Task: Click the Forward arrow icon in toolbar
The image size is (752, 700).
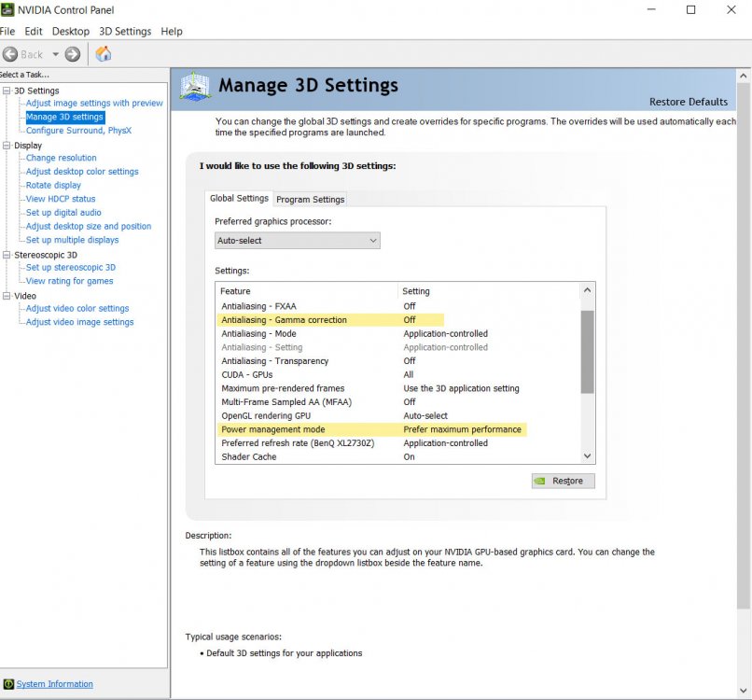Action: coord(73,54)
